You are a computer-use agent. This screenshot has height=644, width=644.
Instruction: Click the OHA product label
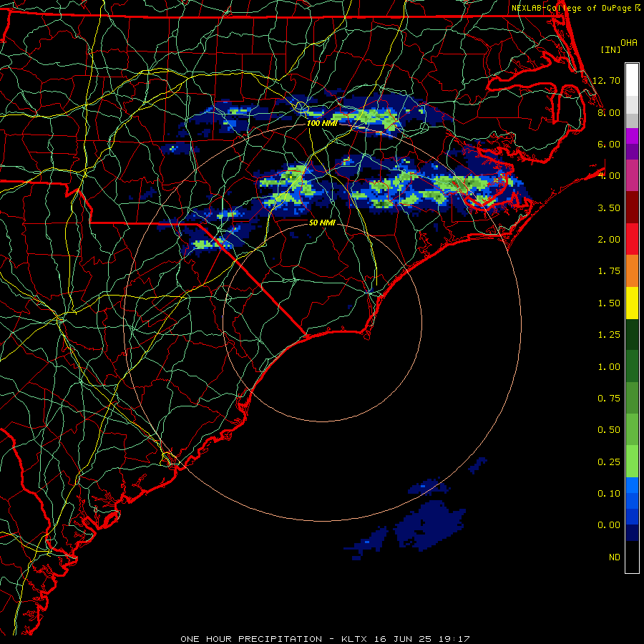click(x=629, y=43)
